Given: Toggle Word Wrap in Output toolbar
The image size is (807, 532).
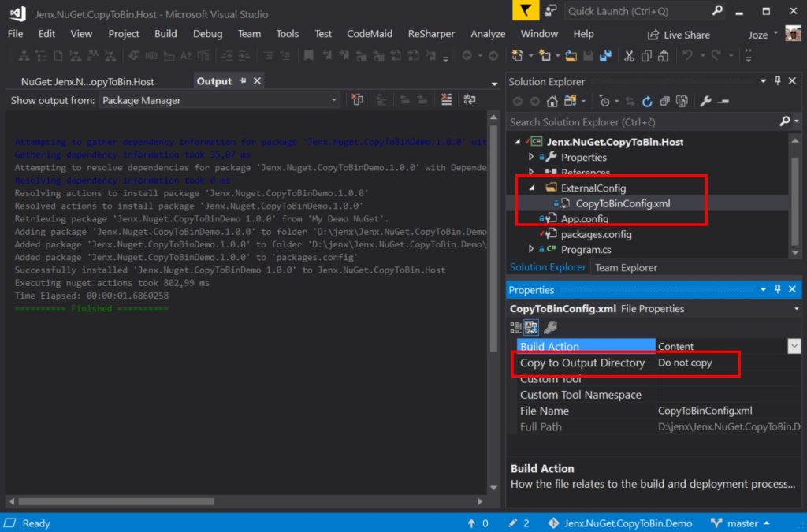Looking at the screenshot, I should [x=470, y=99].
